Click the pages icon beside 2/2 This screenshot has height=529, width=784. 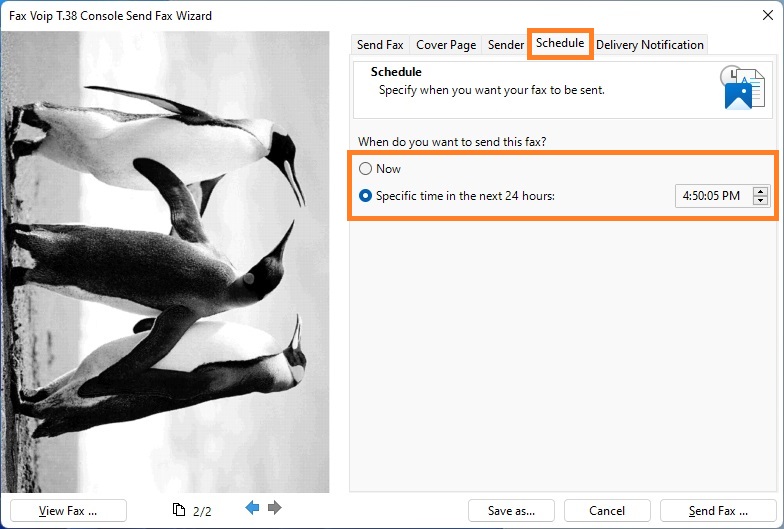coord(178,510)
